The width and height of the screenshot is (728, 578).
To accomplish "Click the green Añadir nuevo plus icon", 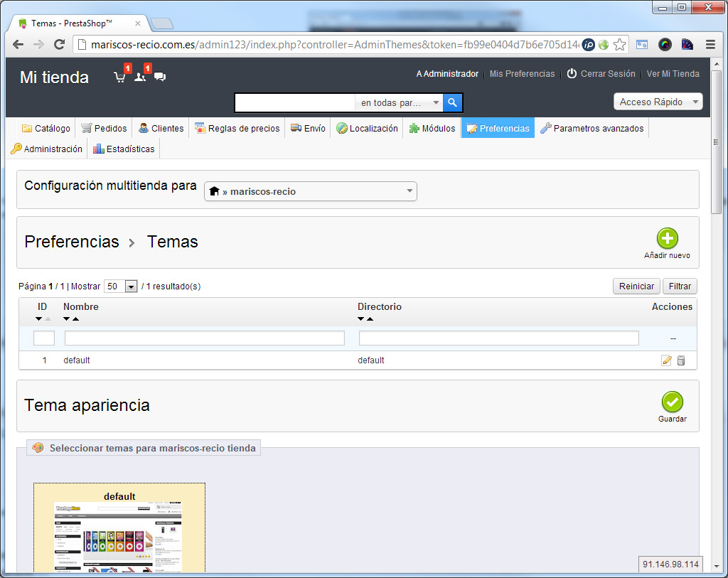I will (x=667, y=238).
